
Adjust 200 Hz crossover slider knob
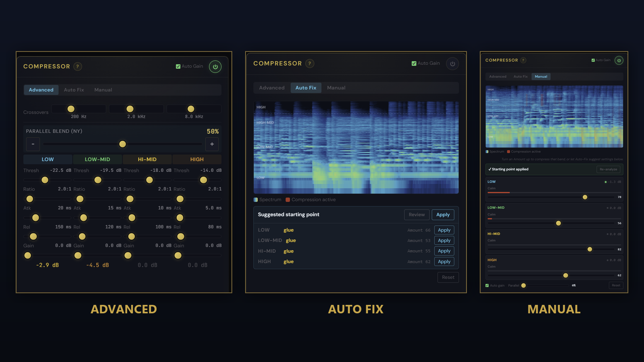pos(71,109)
